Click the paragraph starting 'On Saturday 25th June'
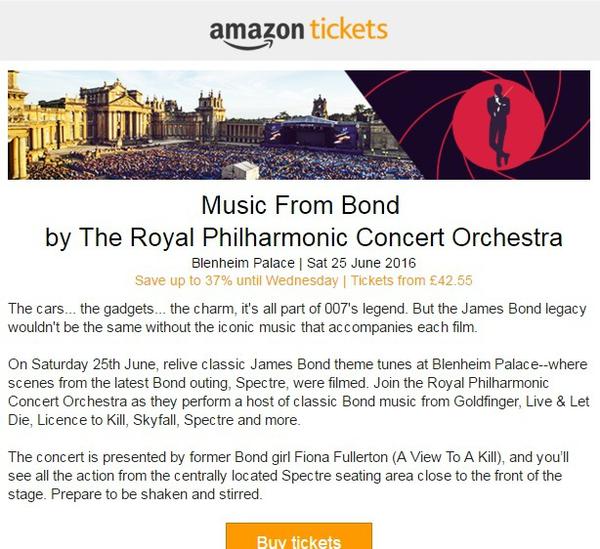Viewport: 600px width, 549px height. [x=296, y=394]
